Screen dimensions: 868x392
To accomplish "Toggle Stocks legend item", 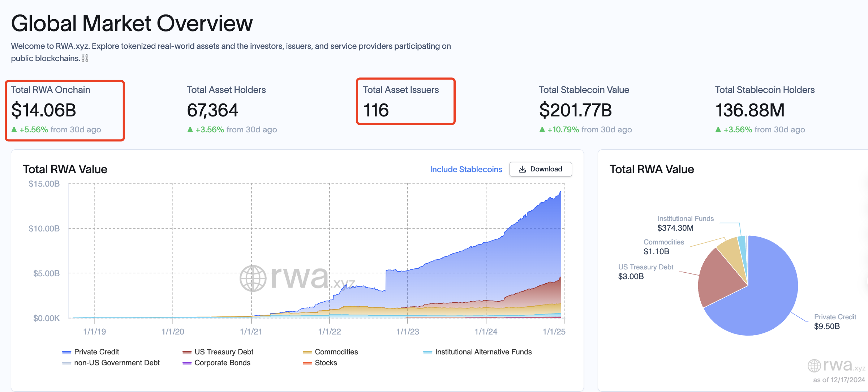I will (x=326, y=363).
